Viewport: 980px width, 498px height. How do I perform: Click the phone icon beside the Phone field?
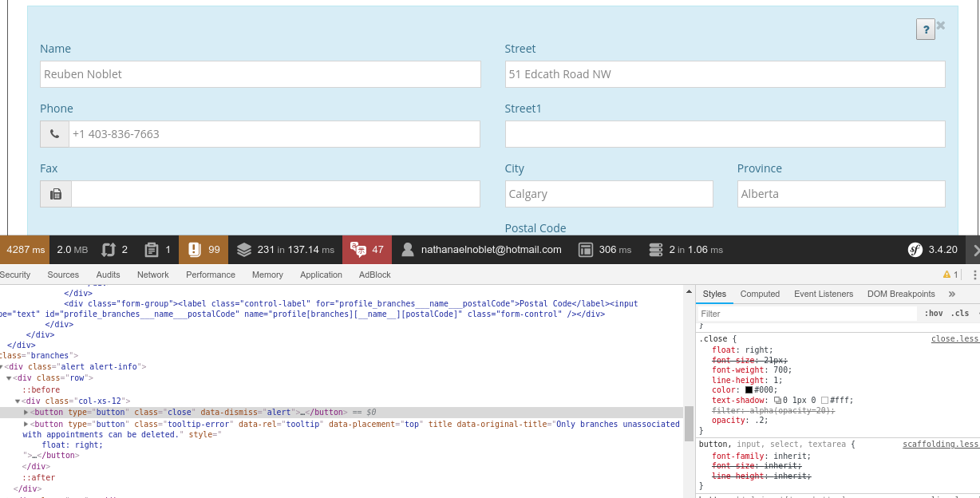pos(54,134)
